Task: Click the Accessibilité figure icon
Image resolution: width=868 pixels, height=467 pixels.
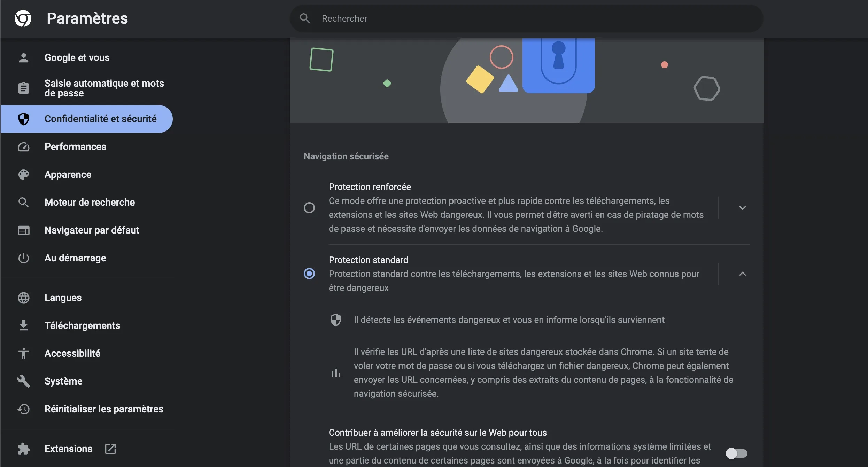Action: pyautogui.click(x=24, y=354)
